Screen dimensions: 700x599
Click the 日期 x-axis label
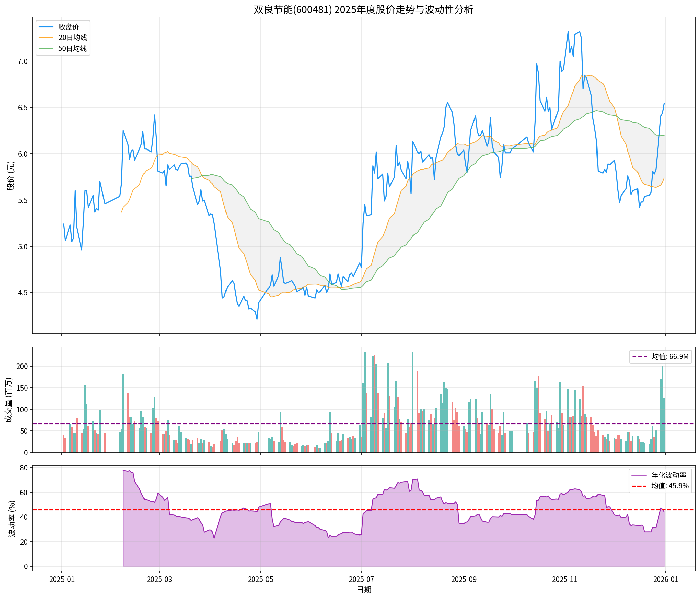click(364, 590)
